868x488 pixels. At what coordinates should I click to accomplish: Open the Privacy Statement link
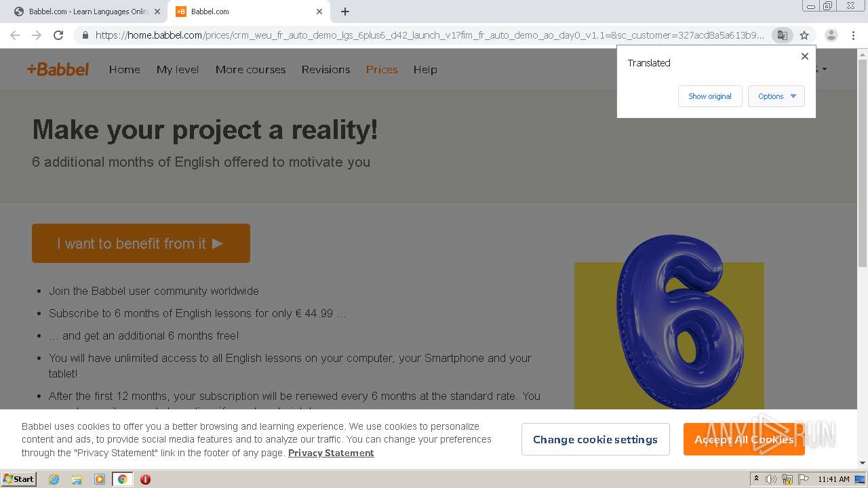click(331, 453)
